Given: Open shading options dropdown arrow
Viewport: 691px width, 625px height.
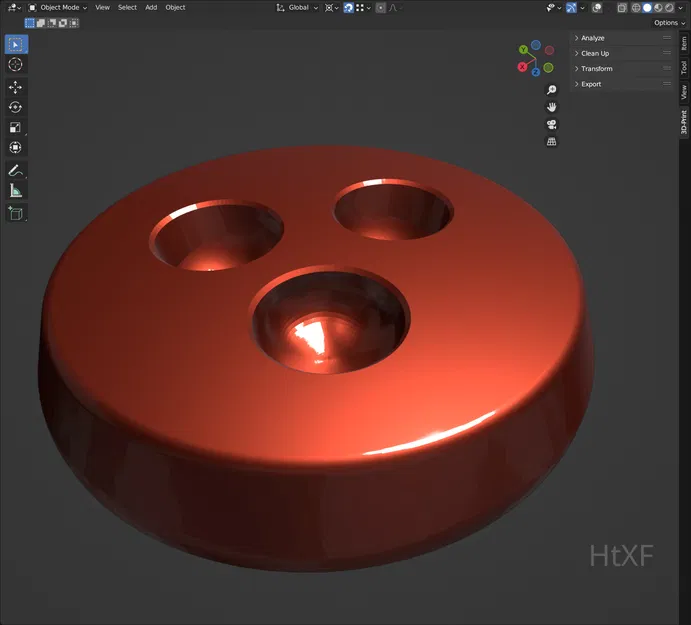Looking at the screenshot, I should 680,7.
